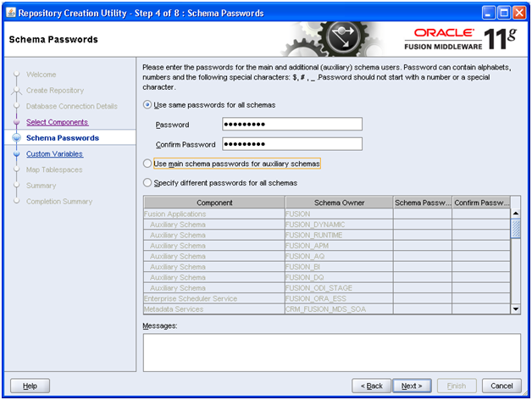Viewport: 532px width, 400px height.
Task: Open the Custom Variables step link
Action: [x=54, y=154]
